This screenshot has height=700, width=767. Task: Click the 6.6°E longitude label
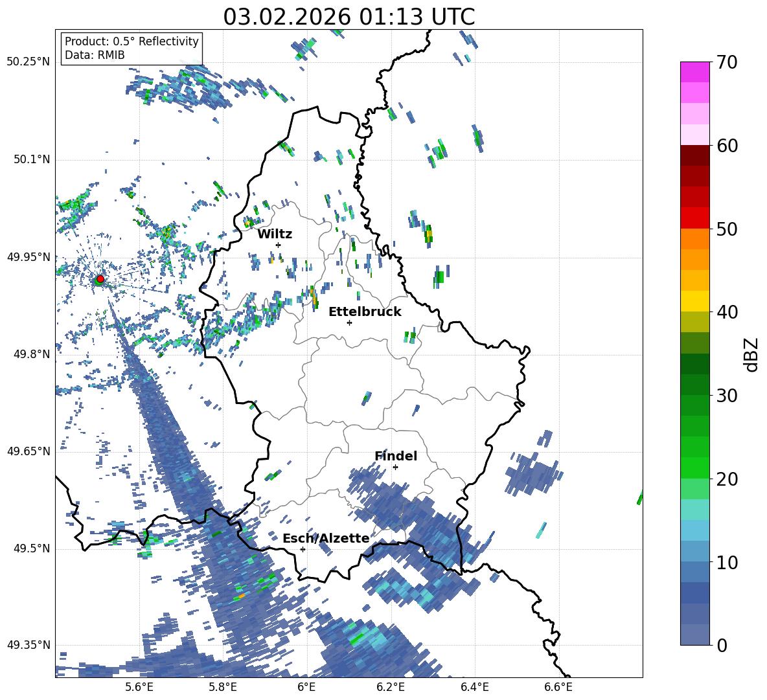[558, 687]
